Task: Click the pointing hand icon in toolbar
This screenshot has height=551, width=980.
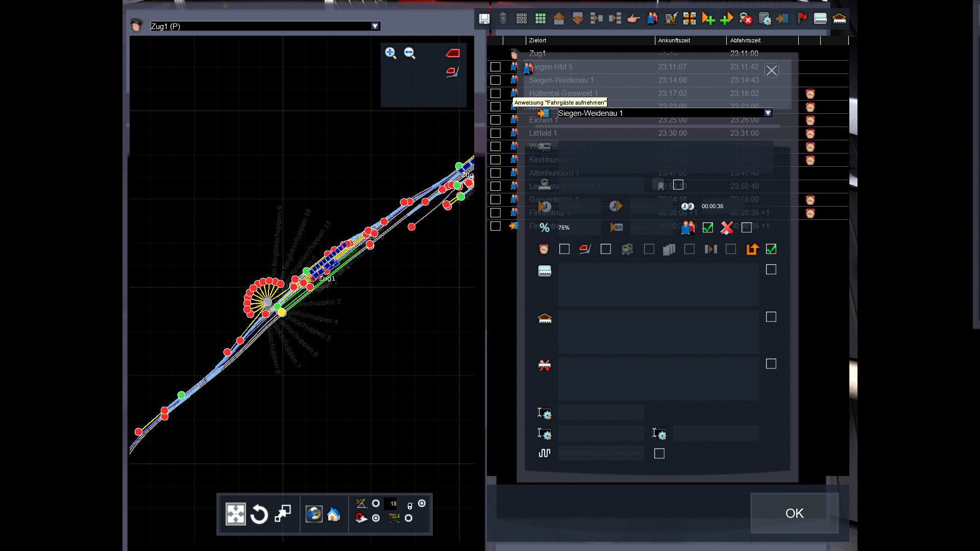Action: pos(633,19)
